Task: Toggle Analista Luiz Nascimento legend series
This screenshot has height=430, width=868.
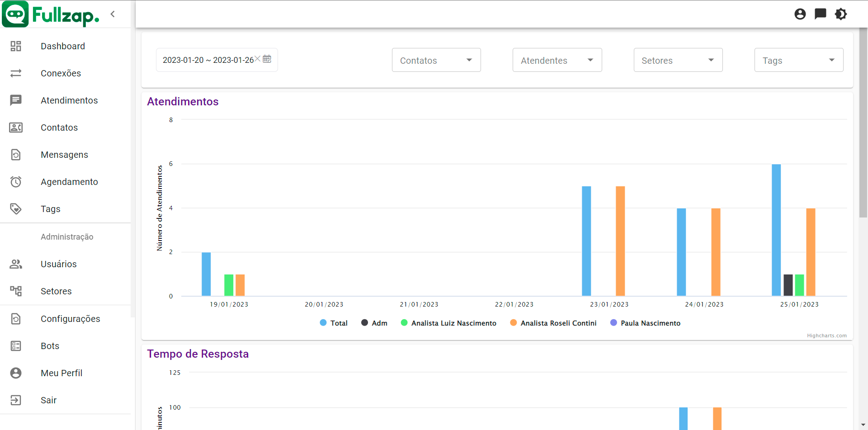Action: click(448, 323)
